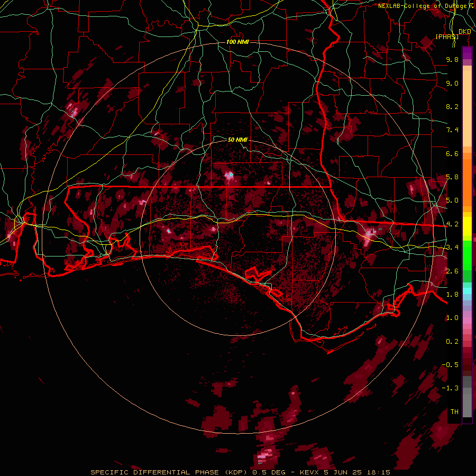
Task: Click the 1.0 value on color scale
Action: click(452, 318)
